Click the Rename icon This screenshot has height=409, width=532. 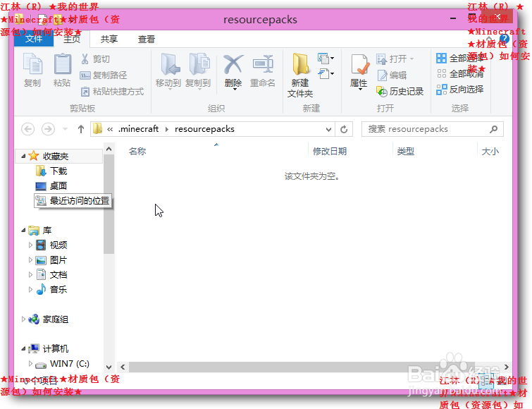pyautogui.click(x=263, y=63)
